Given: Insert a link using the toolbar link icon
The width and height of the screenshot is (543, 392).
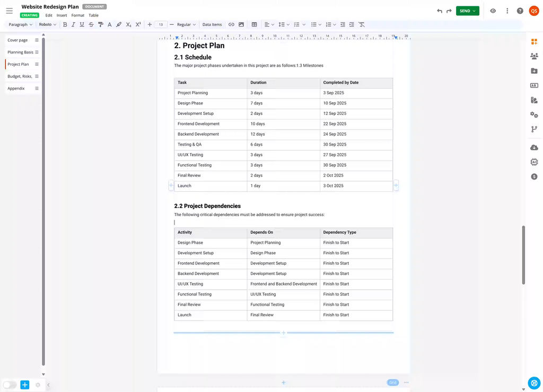Looking at the screenshot, I should tap(231, 25).
